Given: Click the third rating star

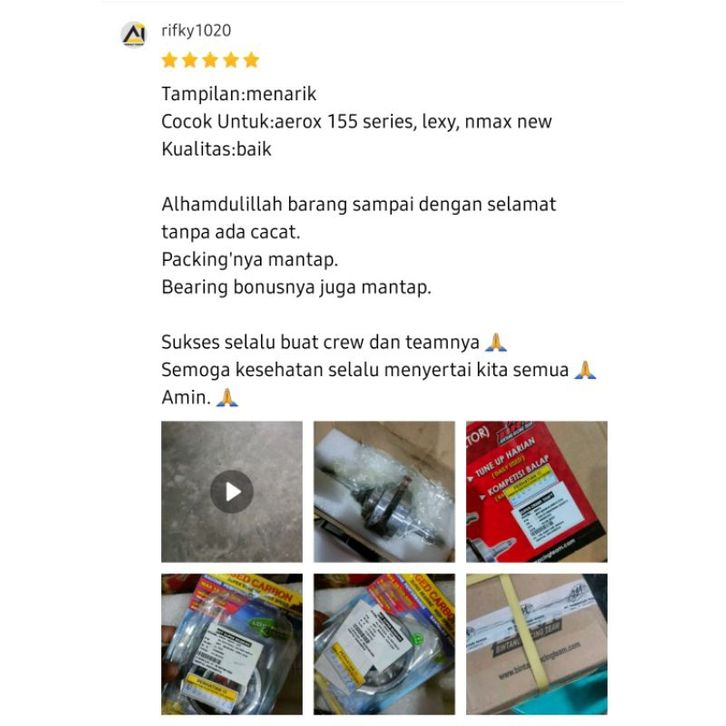Looking at the screenshot, I should coord(210,60).
